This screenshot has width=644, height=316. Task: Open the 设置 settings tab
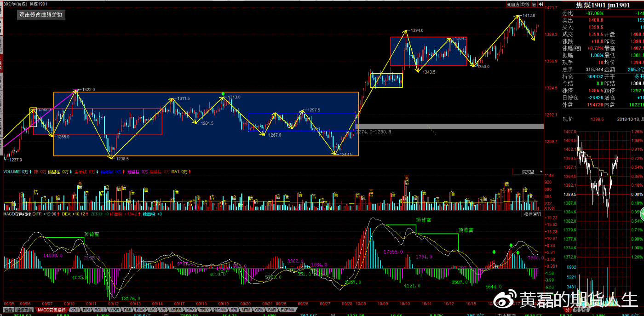8,310
